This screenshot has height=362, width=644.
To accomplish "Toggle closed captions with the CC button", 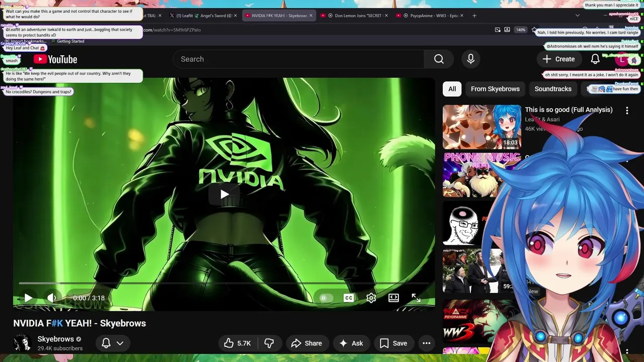I will pos(348,298).
